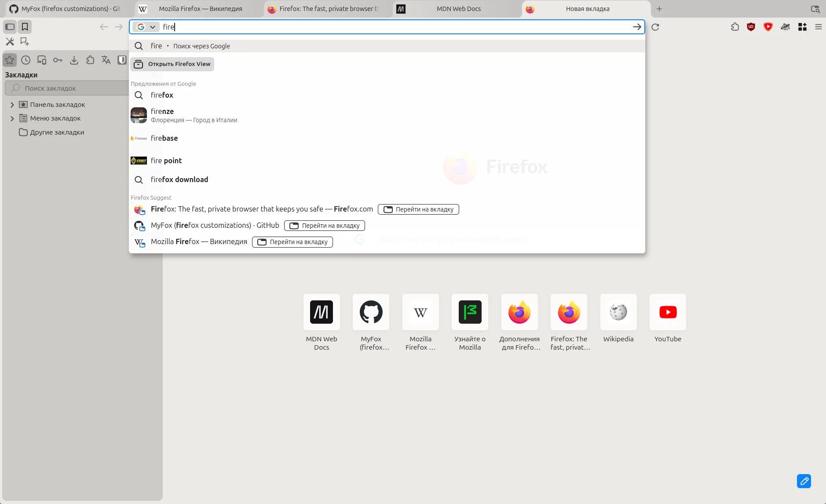Image resolution: width=826 pixels, height=504 pixels.
Task: Switch to MyFox GitHub tab
Action: [65, 9]
